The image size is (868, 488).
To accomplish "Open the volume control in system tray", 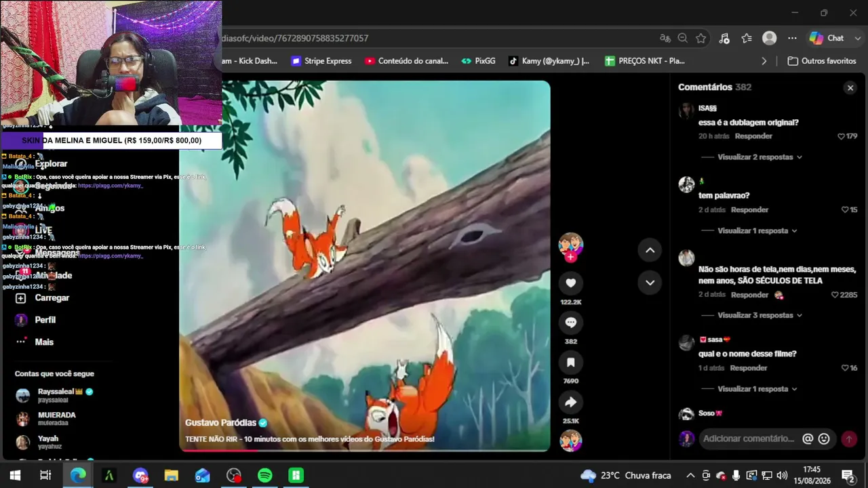I will pos(782,475).
